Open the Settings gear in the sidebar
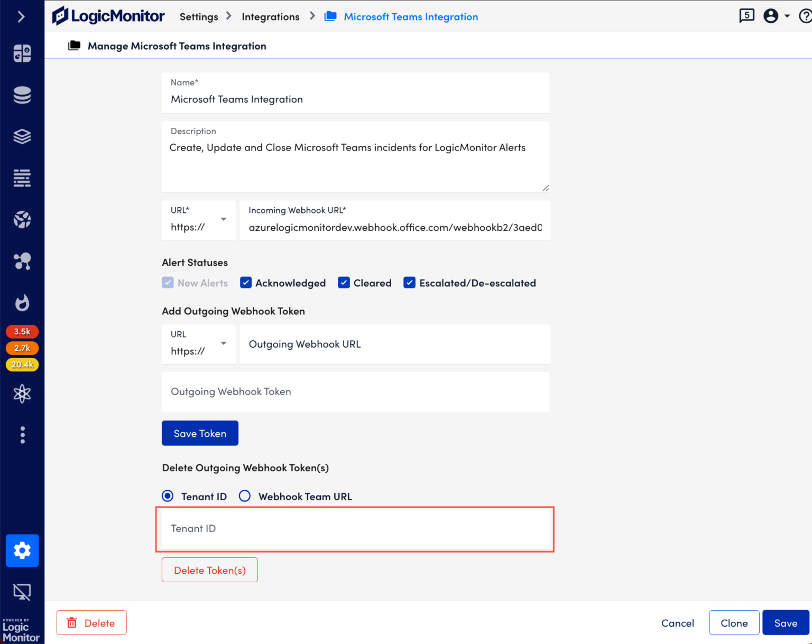 point(22,550)
